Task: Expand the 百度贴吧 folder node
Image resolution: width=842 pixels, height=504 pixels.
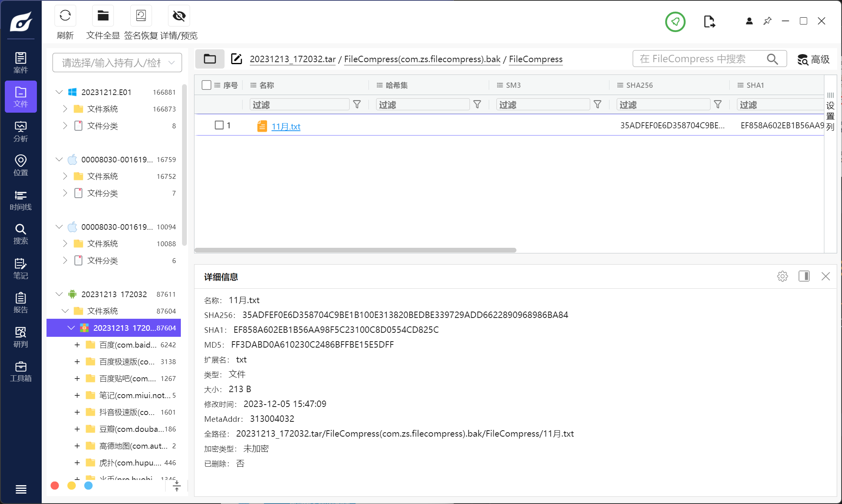Action: coord(77,379)
